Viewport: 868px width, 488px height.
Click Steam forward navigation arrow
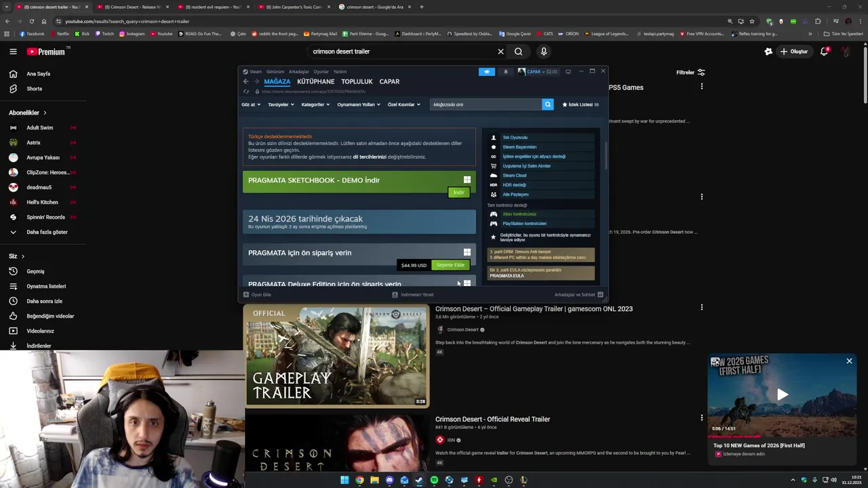(x=256, y=81)
